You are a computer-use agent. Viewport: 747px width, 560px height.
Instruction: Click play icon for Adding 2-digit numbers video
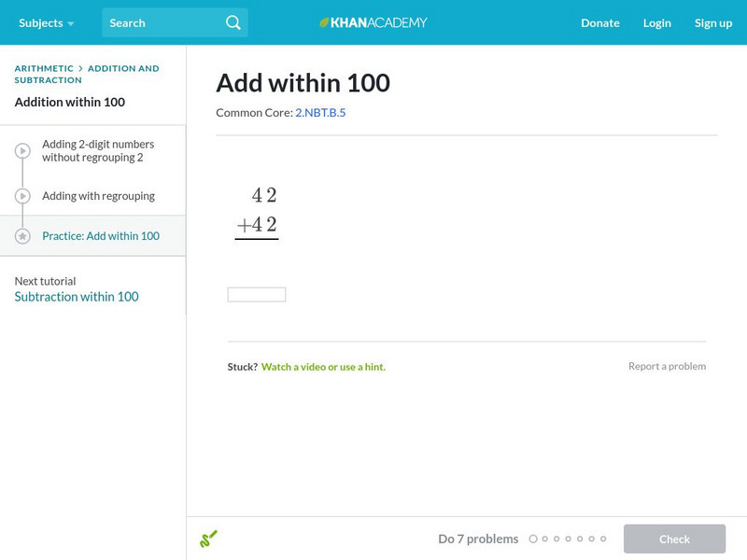pos(22,151)
